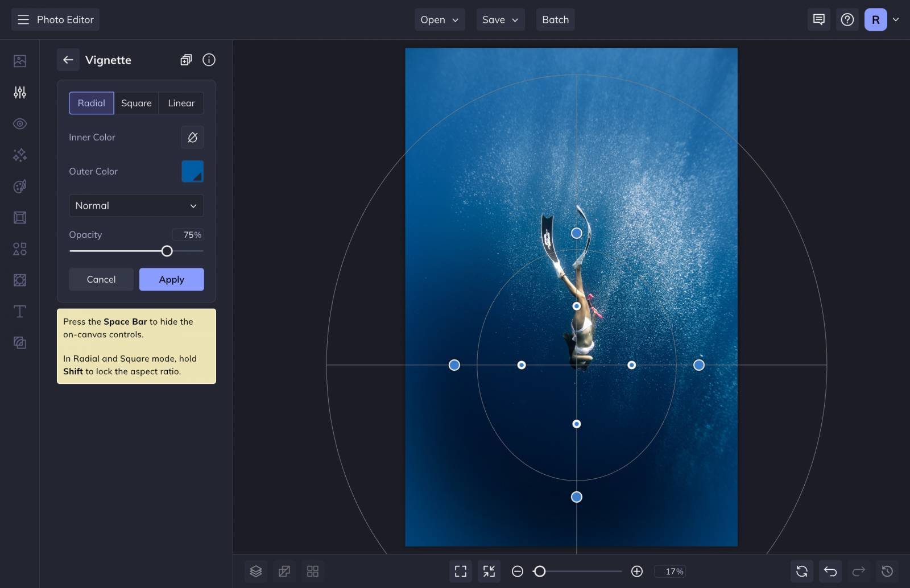Image resolution: width=910 pixels, height=588 pixels.
Task: Expand the Open dropdown menu
Action: (439, 20)
